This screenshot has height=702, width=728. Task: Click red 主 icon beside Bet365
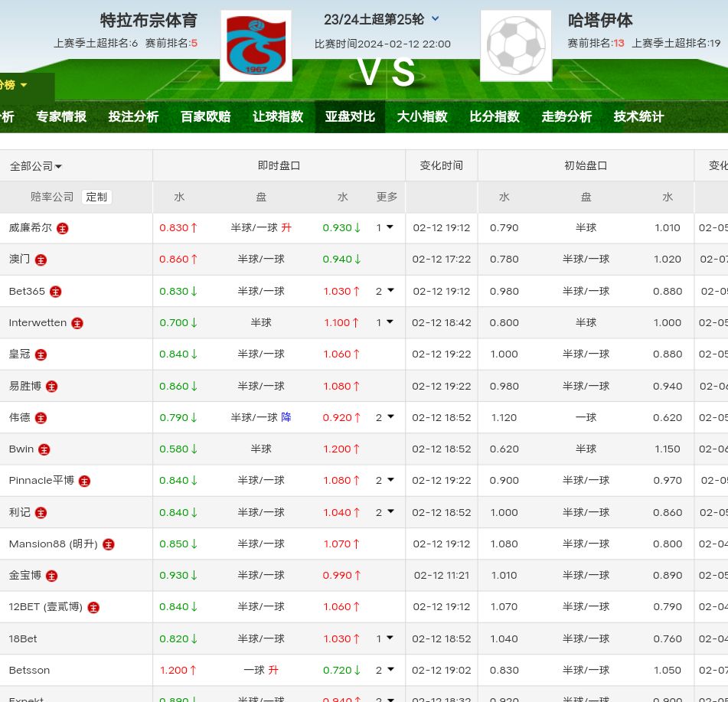tap(56, 292)
